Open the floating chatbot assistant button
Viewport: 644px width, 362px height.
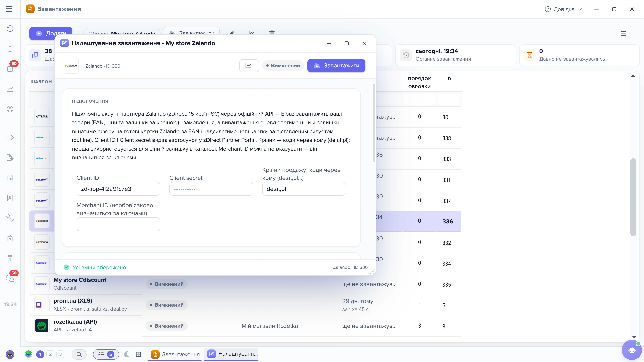[632, 350]
